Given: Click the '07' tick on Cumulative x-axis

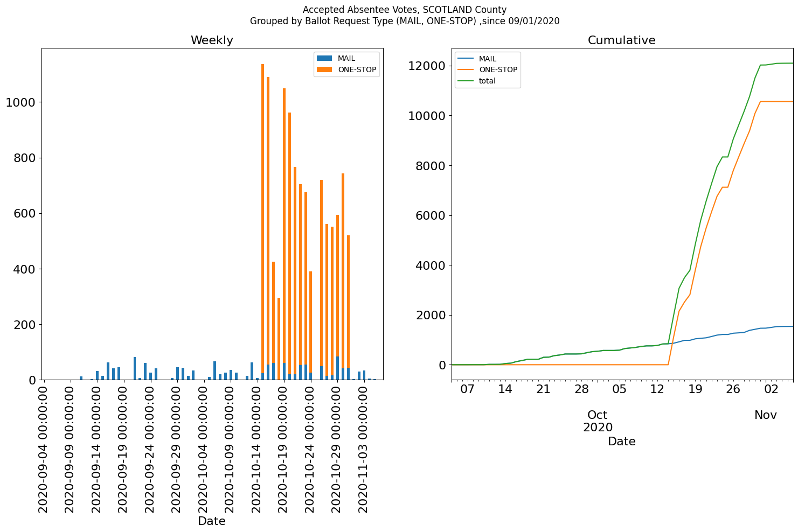Looking at the screenshot, I should click(467, 389).
